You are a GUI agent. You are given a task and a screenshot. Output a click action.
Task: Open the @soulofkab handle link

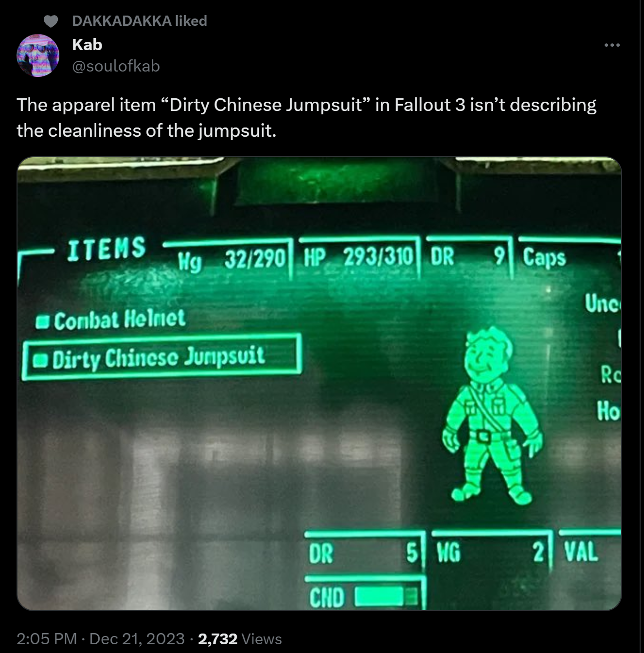[x=116, y=66]
